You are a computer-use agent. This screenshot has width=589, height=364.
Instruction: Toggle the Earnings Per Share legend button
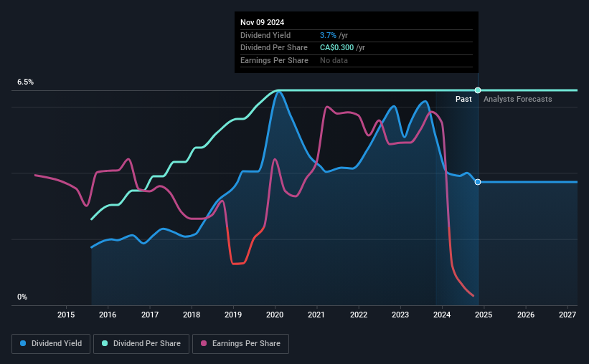(240, 344)
